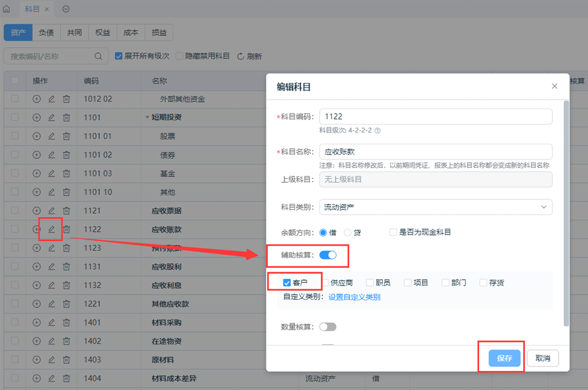588x390 pixels.
Task: Click the help icon beside 科目级次
Action: tap(378, 131)
